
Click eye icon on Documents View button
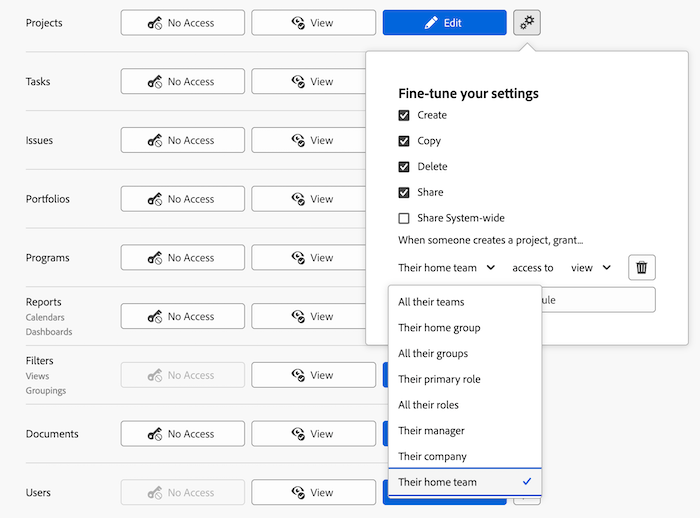[x=298, y=434]
